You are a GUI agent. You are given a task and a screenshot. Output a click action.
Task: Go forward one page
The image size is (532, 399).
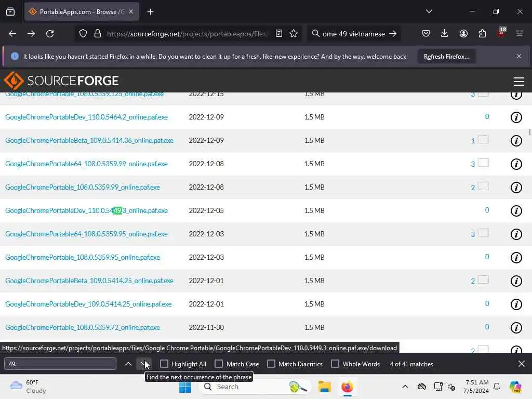tap(31, 34)
